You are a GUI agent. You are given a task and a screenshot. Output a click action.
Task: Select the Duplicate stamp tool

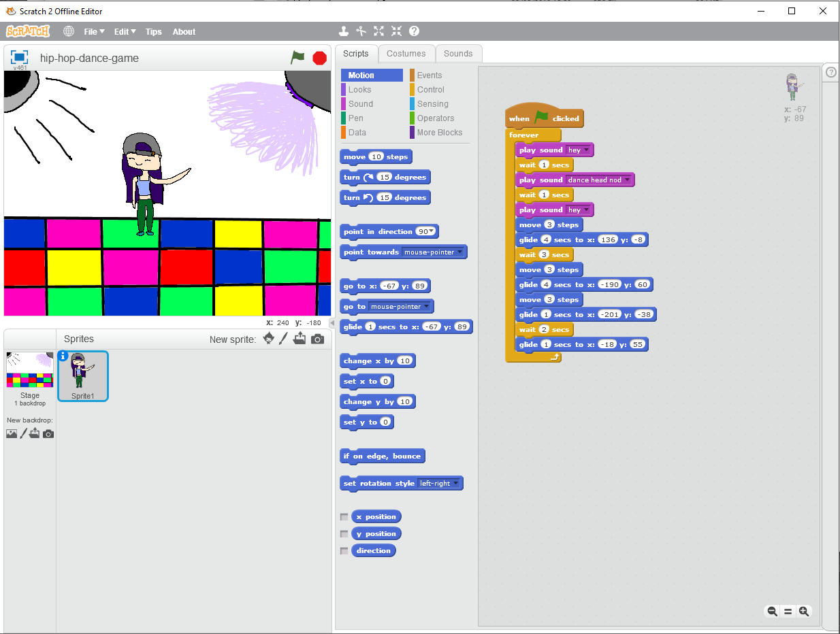pos(344,31)
